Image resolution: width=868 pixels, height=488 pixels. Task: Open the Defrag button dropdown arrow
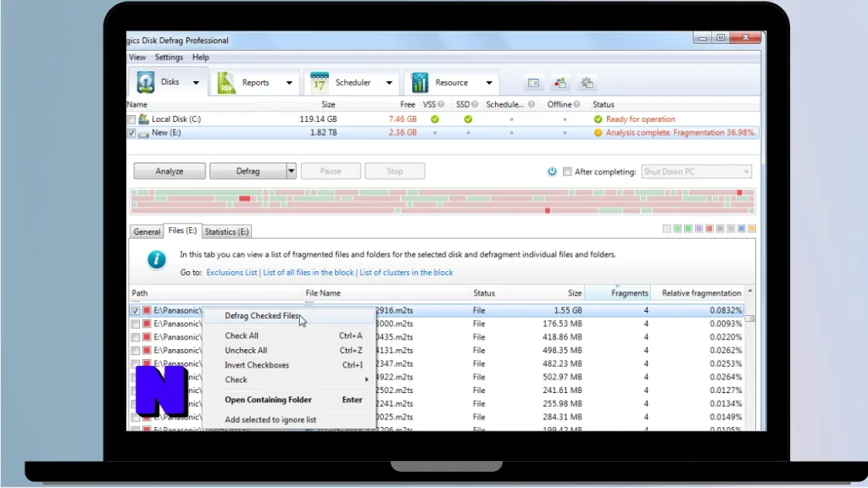tap(292, 171)
